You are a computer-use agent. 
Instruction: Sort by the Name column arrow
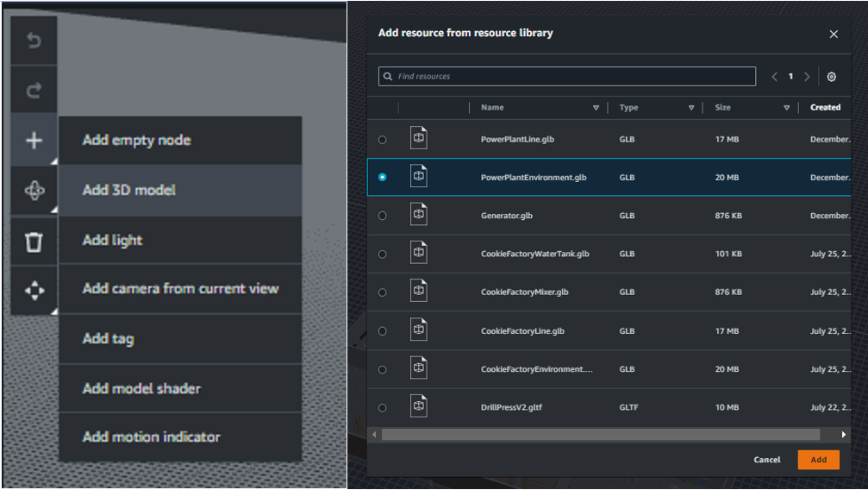click(x=596, y=108)
